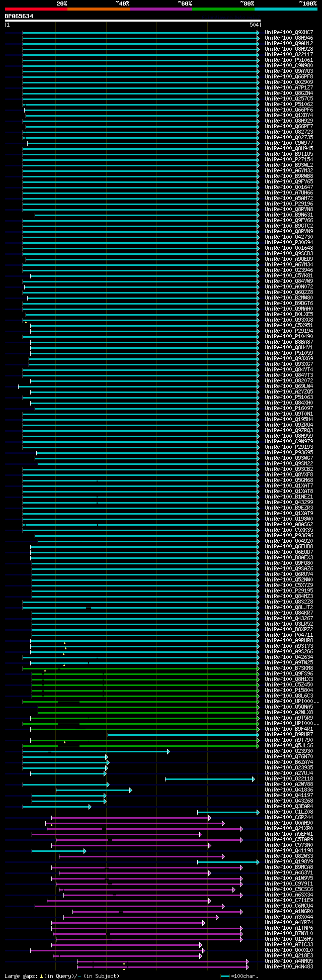Image resolution: width=322 pixels, height=980 pixels.
Task: Click the purple alignment bar for UniRef100_A4N483
Action: click(163, 967)
